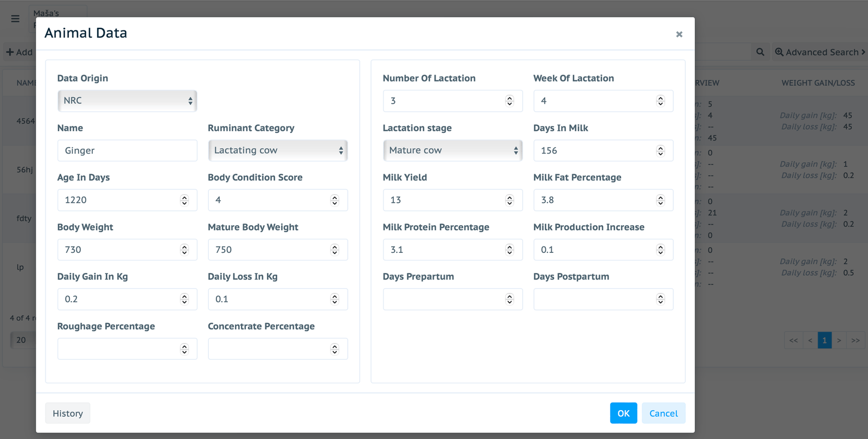
Task: Go to page 1 in pagination
Action: pyautogui.click(x=825, y=340)
